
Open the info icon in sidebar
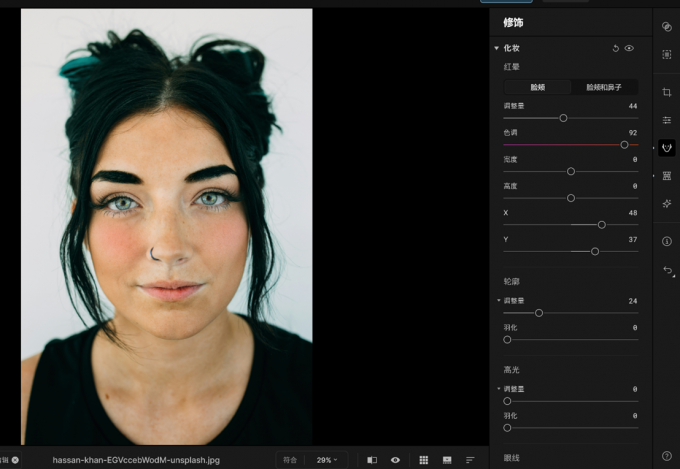(x=667, y=241)
